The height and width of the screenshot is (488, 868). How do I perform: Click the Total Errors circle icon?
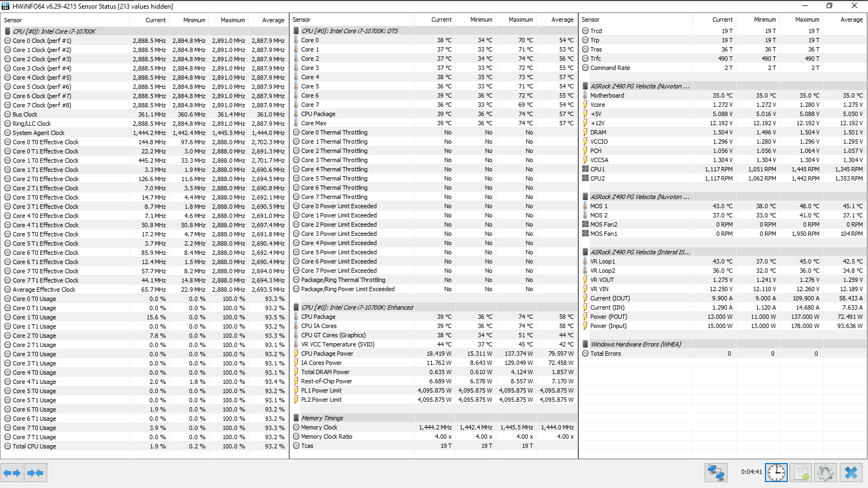(x=585, y=354)
